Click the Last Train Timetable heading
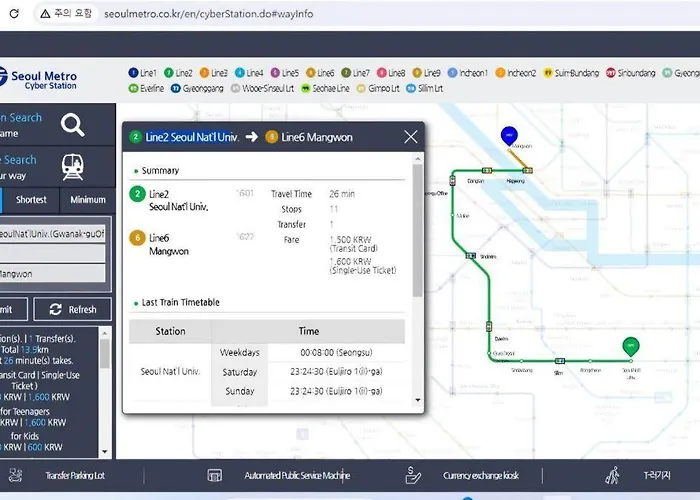The height and width of the screenshot is (500, 700). coord(180,302)
